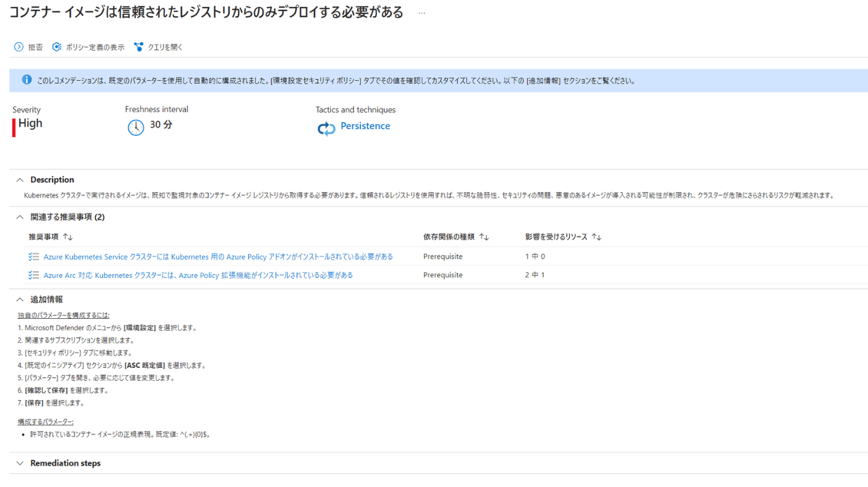Click the 推奨事項 column header
This screenshot has height=487, width=868.
[x=44, y=237]
